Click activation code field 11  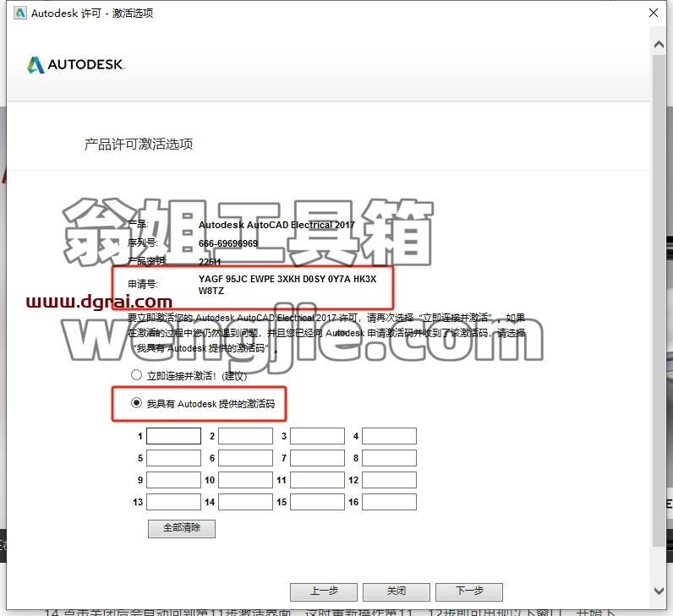(317, 480)
